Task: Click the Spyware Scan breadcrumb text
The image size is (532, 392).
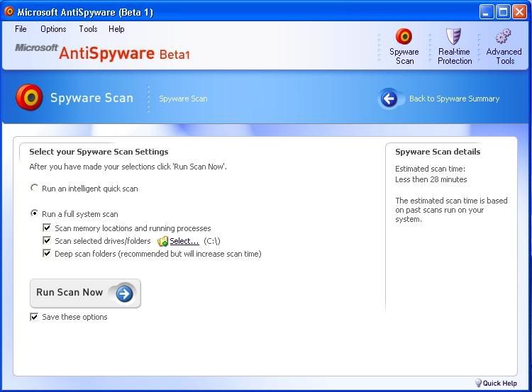Action: 183,99
